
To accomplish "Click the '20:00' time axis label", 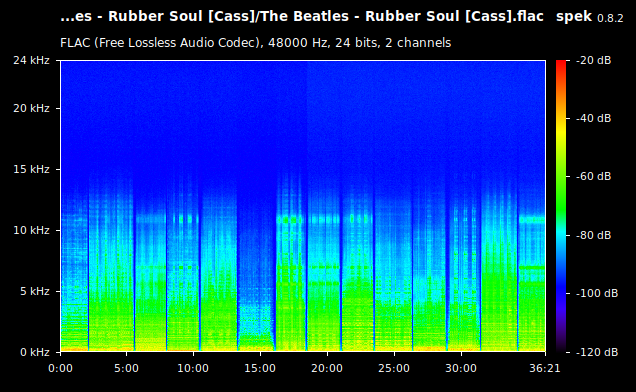I will (x=327, y=368).
